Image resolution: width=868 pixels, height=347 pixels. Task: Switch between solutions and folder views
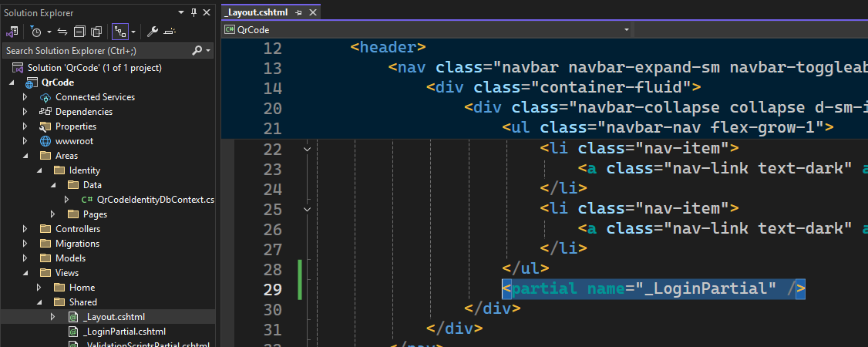(12, 32)
